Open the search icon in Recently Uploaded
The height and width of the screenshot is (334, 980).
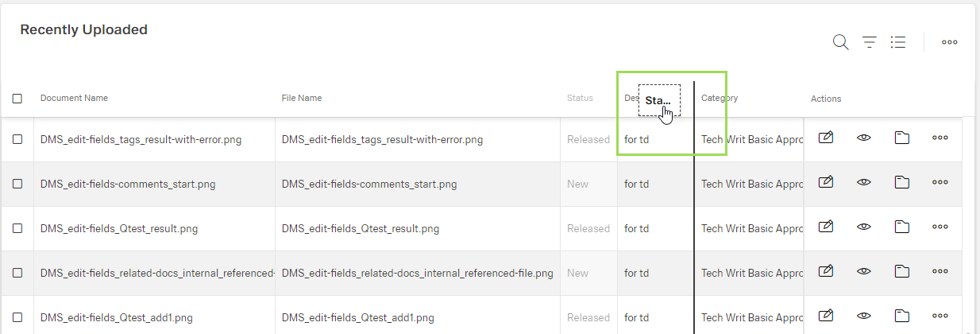[x=840, y=42]
